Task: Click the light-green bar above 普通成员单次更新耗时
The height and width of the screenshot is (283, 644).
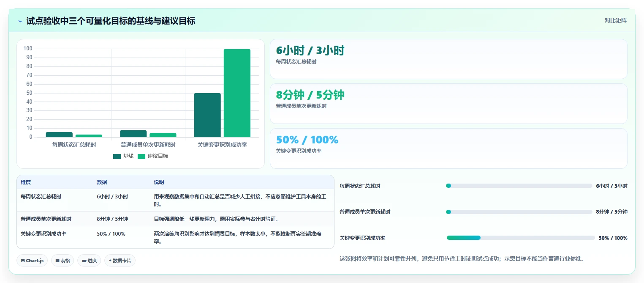Action: tap(163, 135)
